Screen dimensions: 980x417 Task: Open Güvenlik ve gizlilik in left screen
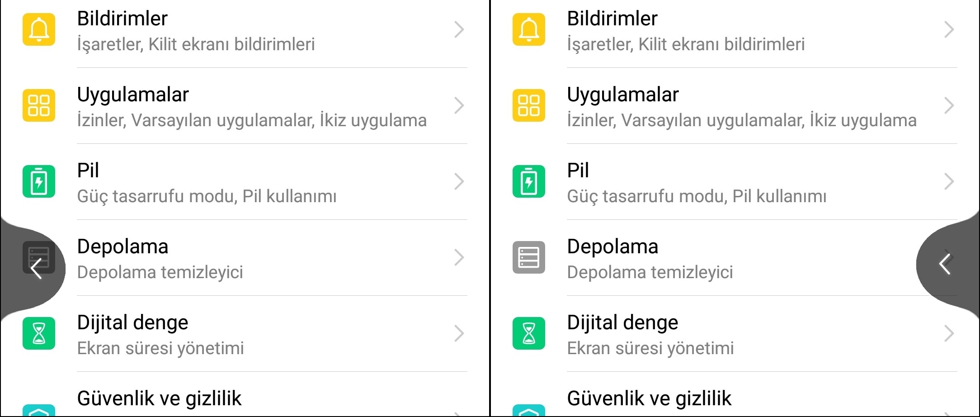pyautogui.click(x=159, y=399)
